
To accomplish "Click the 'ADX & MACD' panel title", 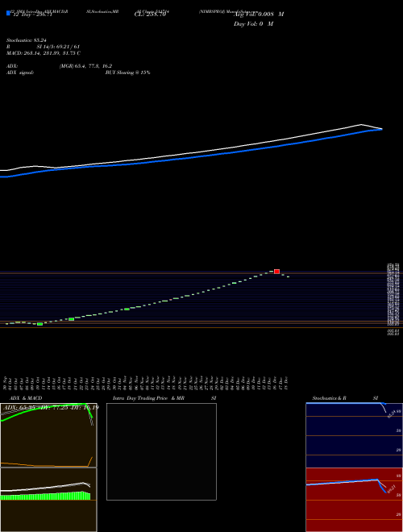I will [26, 398].
